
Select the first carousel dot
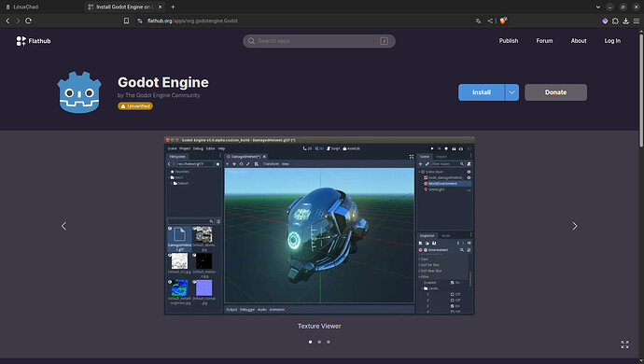310,342
